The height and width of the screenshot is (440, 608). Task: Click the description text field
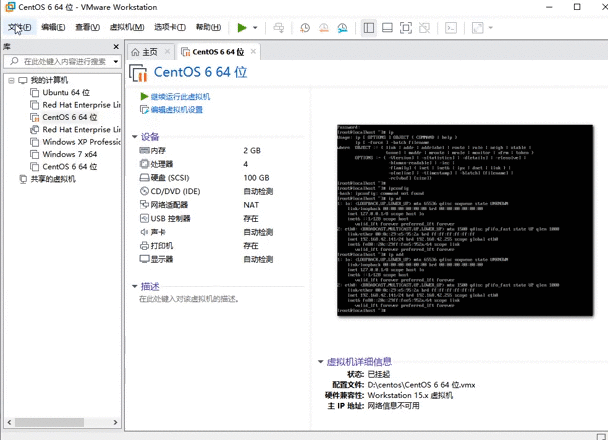click(189, 299)
